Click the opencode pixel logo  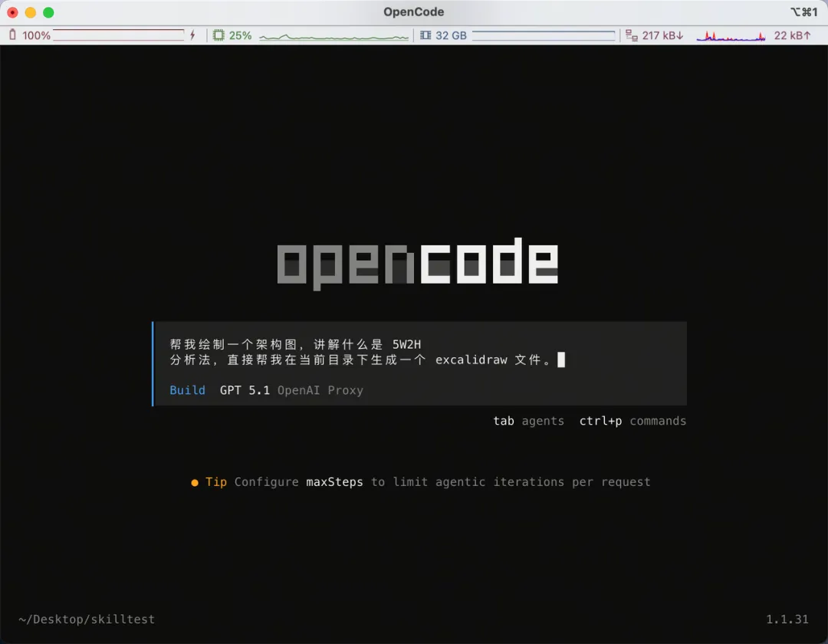pyautogui.click(x=417, y=264)
